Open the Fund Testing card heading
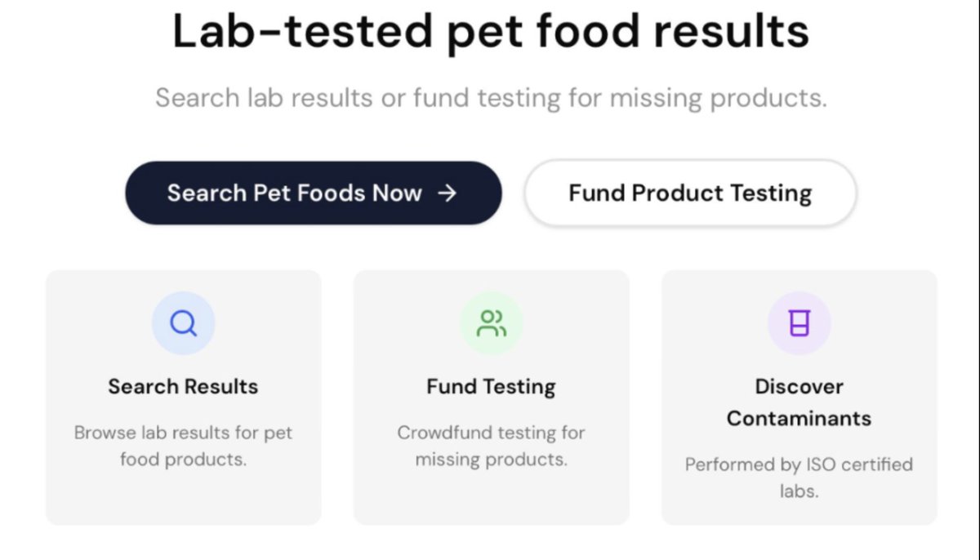The image size is (980, 560). coord(491,386)
